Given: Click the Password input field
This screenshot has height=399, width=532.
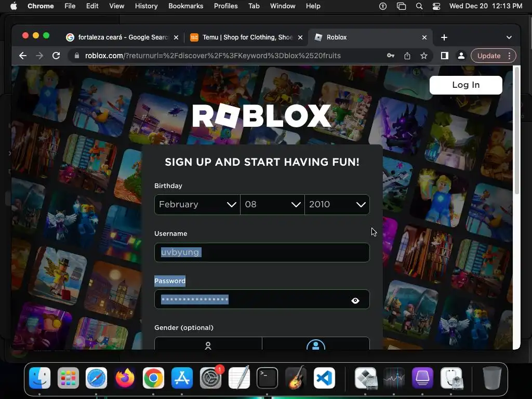Looking at the screenshot, I should [x=262, y=299].
